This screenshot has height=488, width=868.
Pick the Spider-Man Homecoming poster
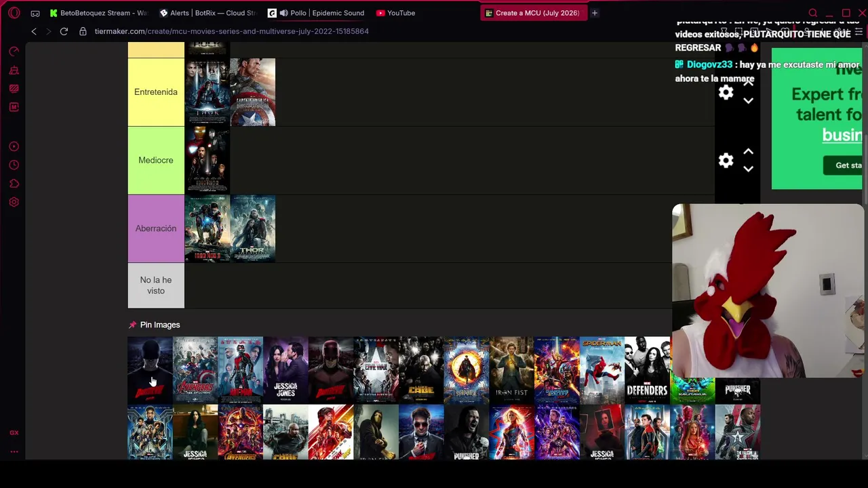click(602, 370)
